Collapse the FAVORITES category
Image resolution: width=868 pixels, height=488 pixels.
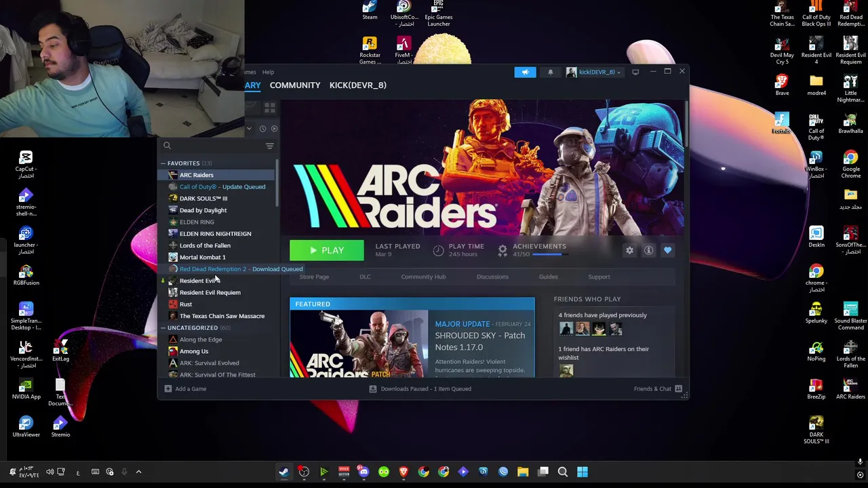163,163
